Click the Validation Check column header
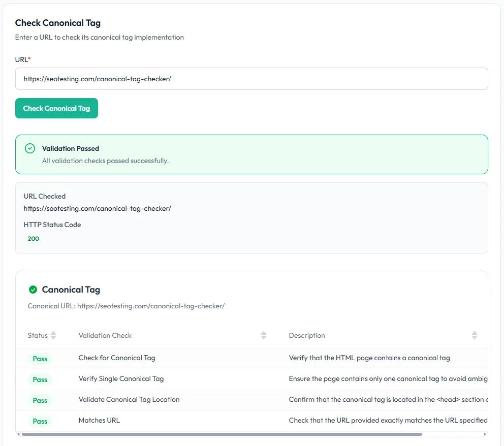Viewport: 504px width, 446px height. point(105,335)
